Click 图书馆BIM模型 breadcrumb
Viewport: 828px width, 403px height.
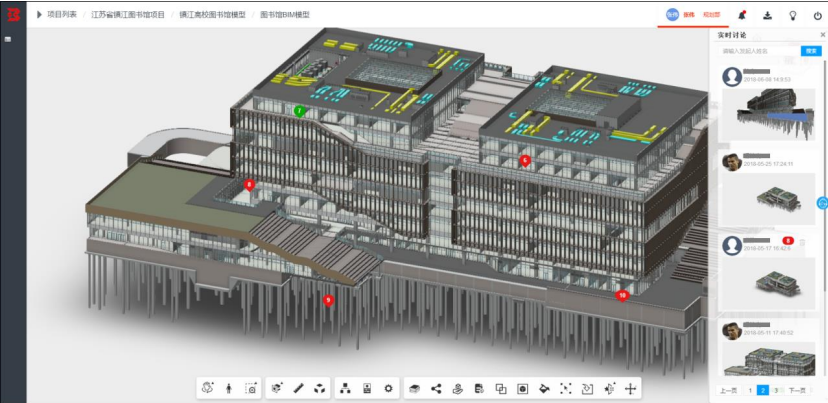(x=285, y=15)
